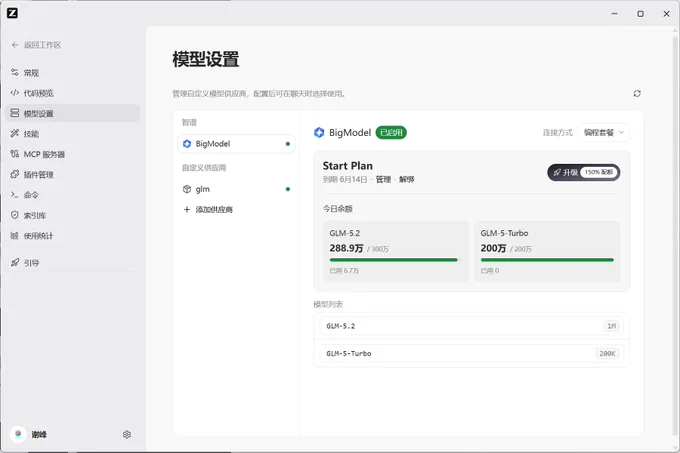Refresh the provider list with reload icon
680x453 pixels.
(x=637, y=93)
